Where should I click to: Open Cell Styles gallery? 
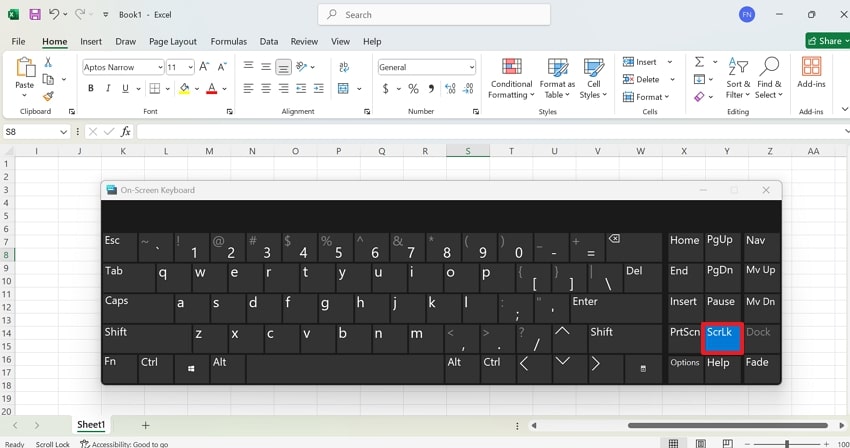(x=593, y=79)
